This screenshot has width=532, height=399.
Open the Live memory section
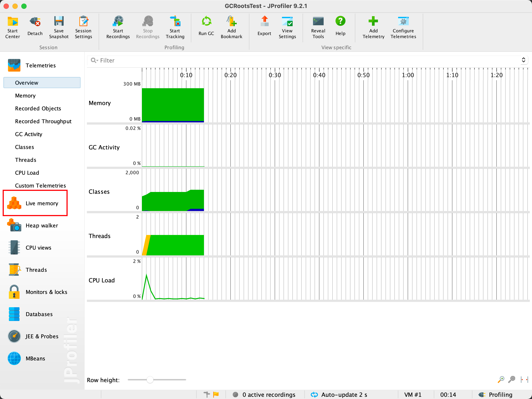click(x=33, y=203)
